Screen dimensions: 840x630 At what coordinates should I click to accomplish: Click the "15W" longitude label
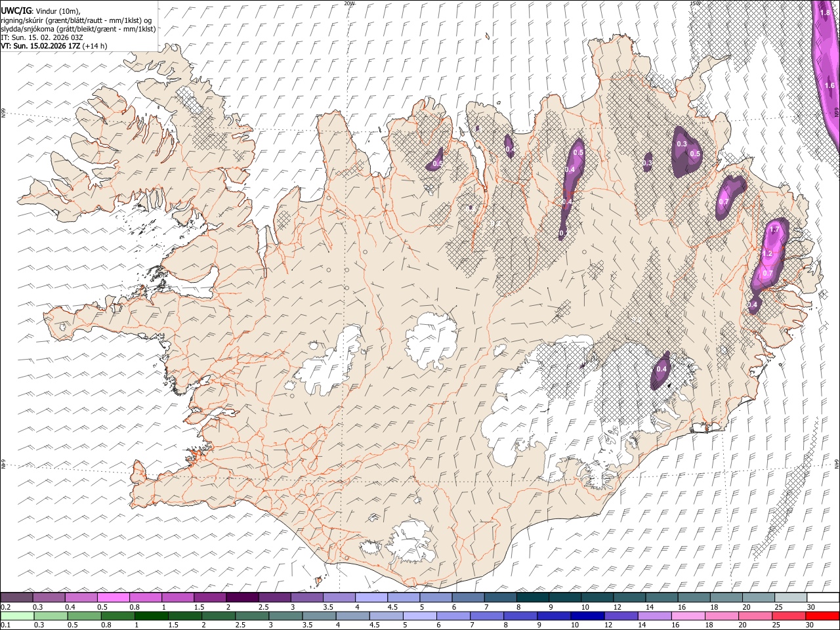click(x=694, y=3)
